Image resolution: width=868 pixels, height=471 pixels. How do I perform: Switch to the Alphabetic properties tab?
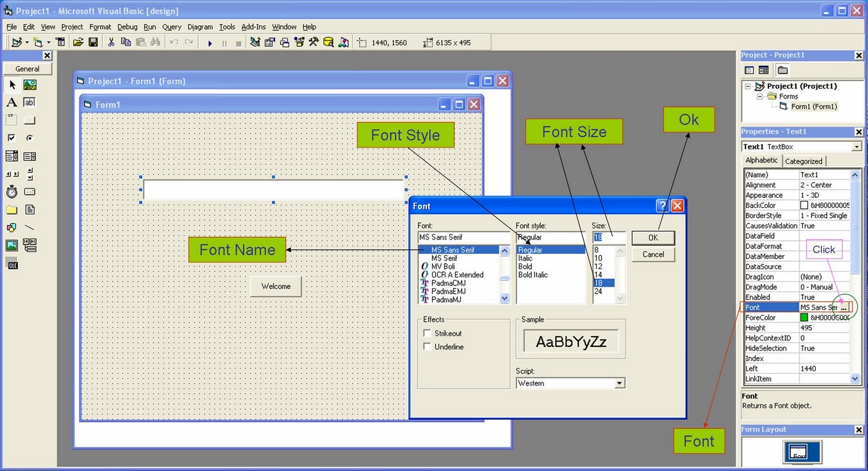[x=762, y=160]
